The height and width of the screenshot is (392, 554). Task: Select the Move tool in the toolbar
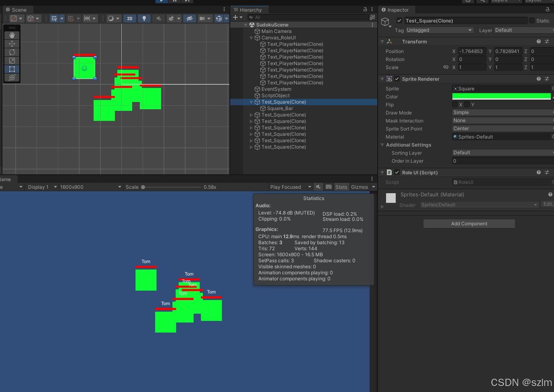[x=12, y=43]
